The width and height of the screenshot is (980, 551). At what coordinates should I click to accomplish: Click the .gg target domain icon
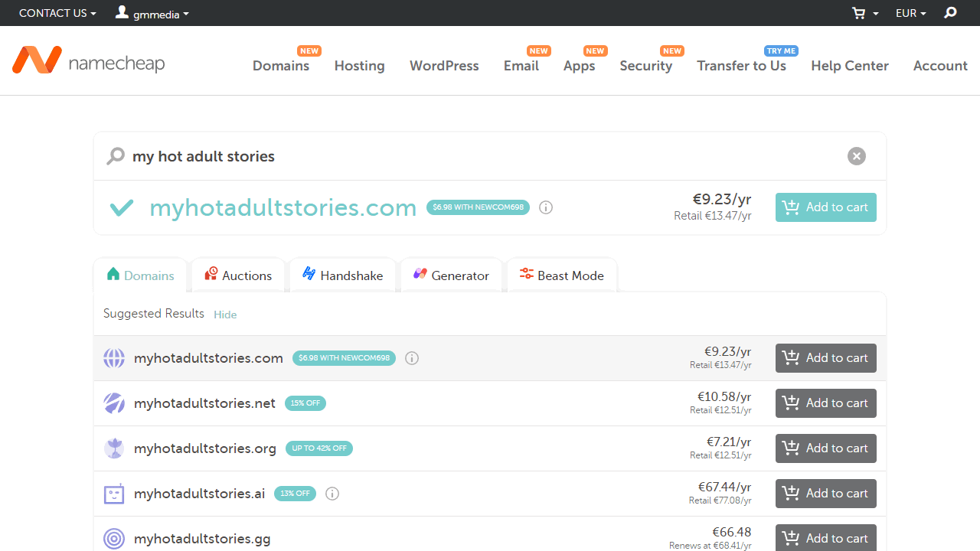coord(114,539)
